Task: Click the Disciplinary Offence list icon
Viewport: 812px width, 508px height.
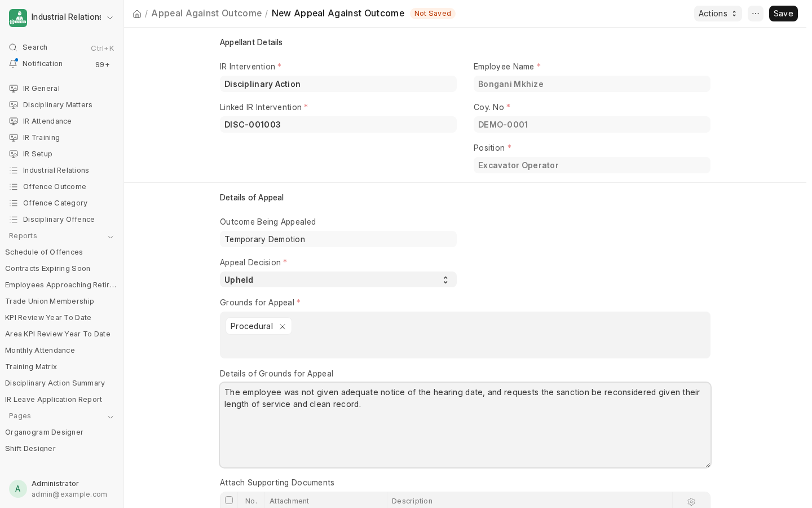Action: (x=14, y=220)
